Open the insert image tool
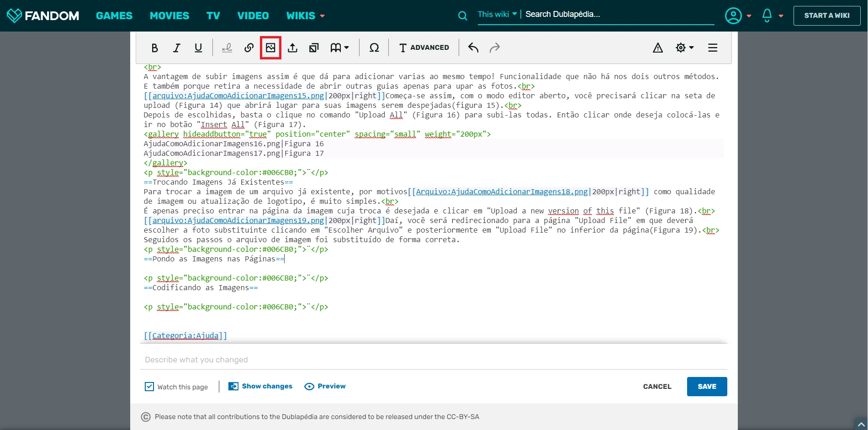Image resolution: width=868 pixels, height=430 pixels. pyautogui.click(x=270, y=48)
